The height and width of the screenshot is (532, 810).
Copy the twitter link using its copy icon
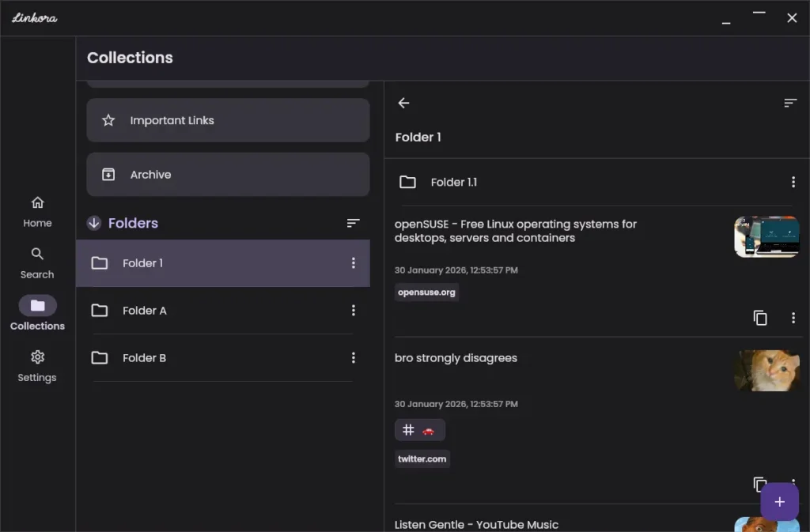[x=760, y=484]
